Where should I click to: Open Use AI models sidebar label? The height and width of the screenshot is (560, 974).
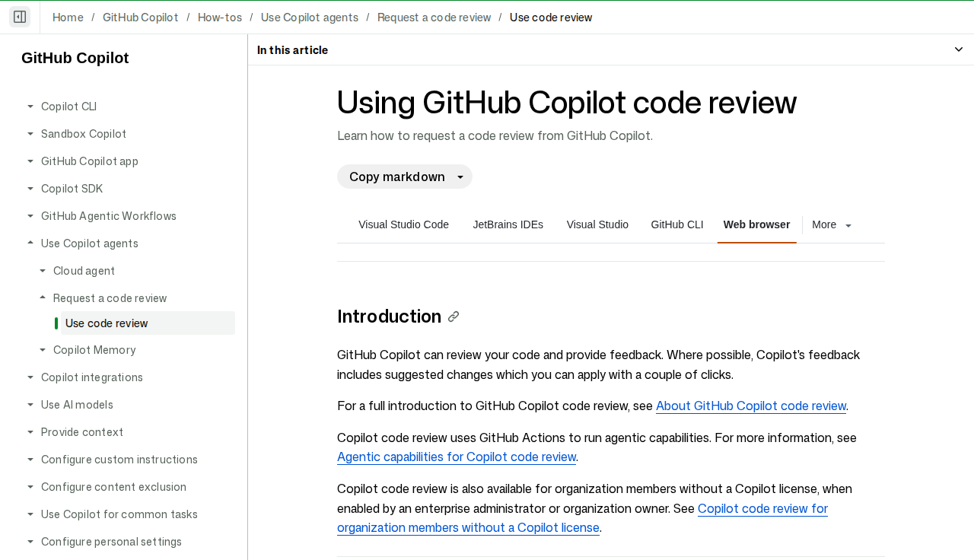77,405
